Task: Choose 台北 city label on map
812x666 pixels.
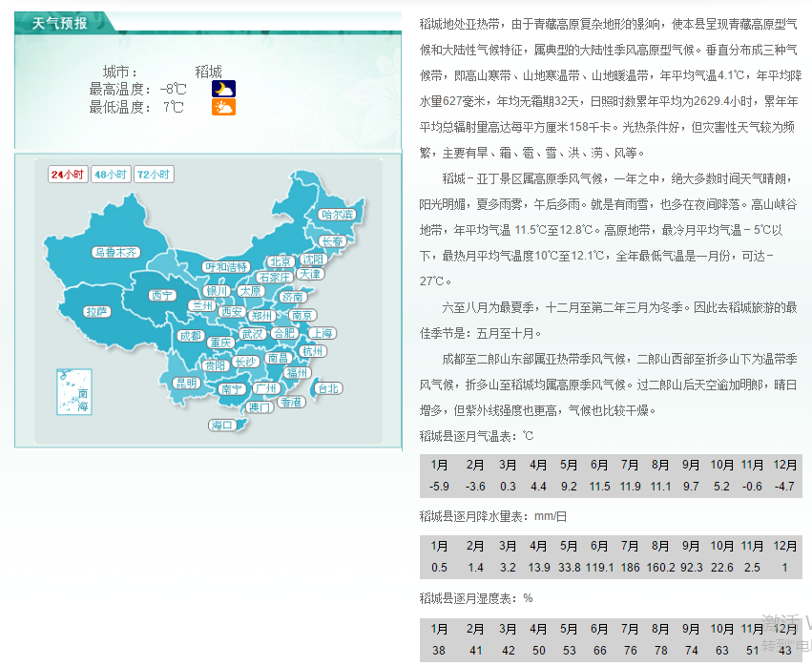Action: 328,388
